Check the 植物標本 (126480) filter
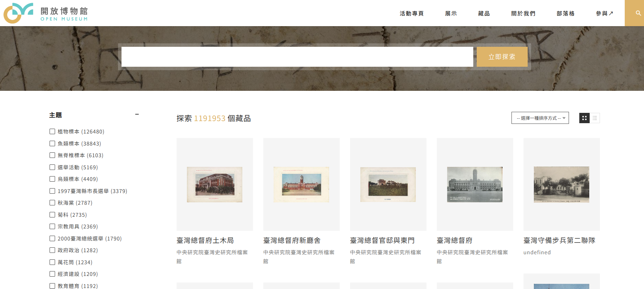 coord(52,131)
